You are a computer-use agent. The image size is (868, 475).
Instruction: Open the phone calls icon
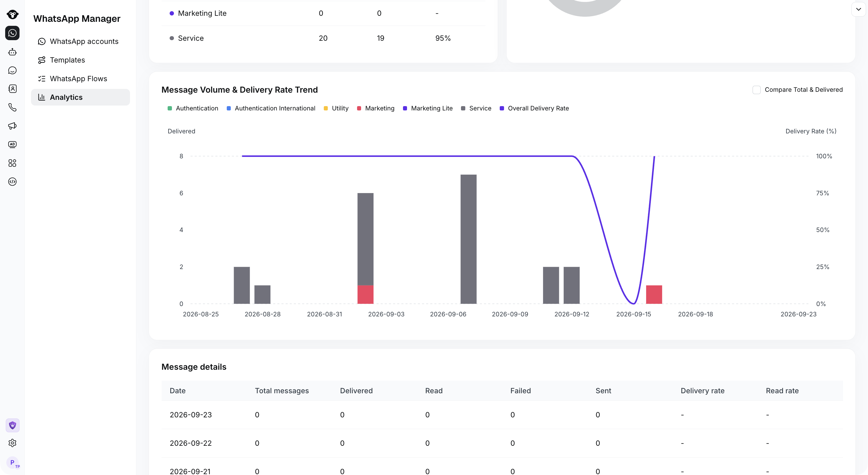point(12,107)
